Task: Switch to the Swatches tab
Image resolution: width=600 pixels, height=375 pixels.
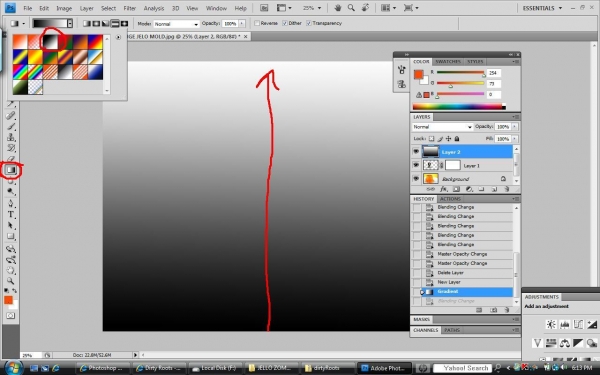Action: [448, 62]
